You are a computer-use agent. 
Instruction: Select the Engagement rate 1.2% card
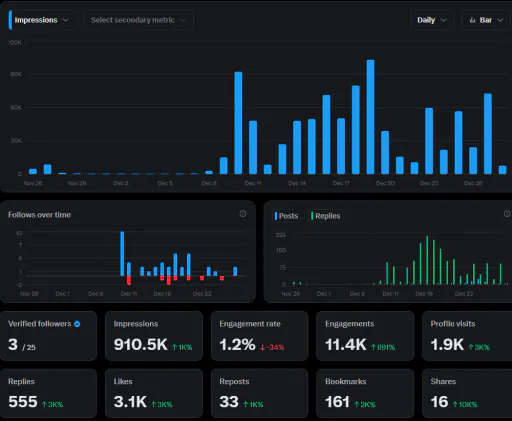[259, 336]
